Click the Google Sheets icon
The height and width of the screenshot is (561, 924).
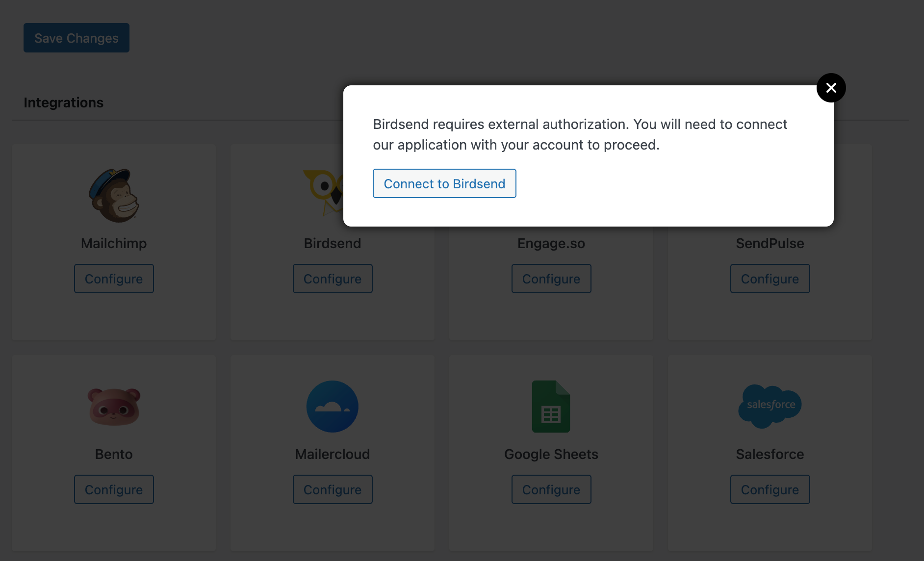[x=551, y=407]
